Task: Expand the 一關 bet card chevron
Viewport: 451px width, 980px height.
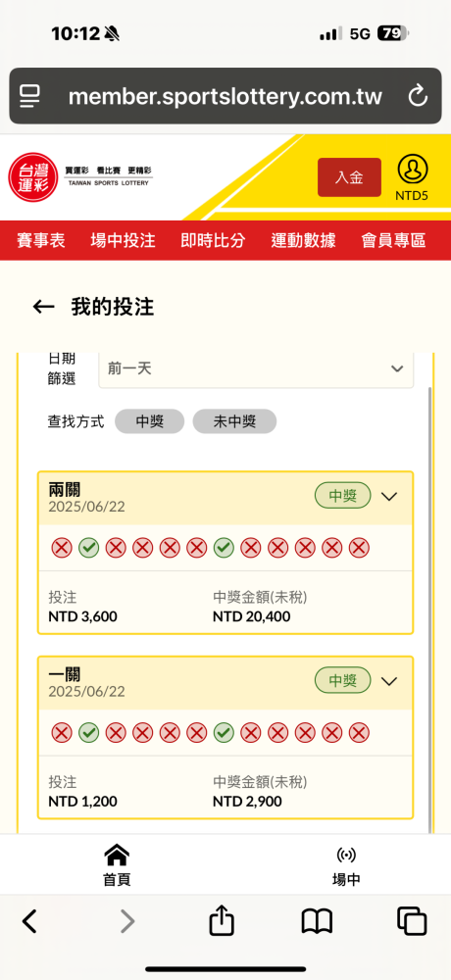Action: 389,681
